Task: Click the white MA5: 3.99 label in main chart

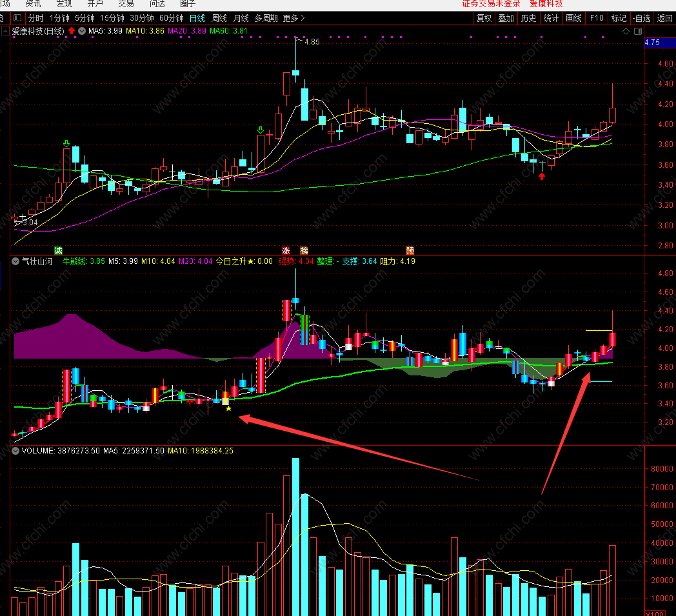Action: [x=105, y=31]
